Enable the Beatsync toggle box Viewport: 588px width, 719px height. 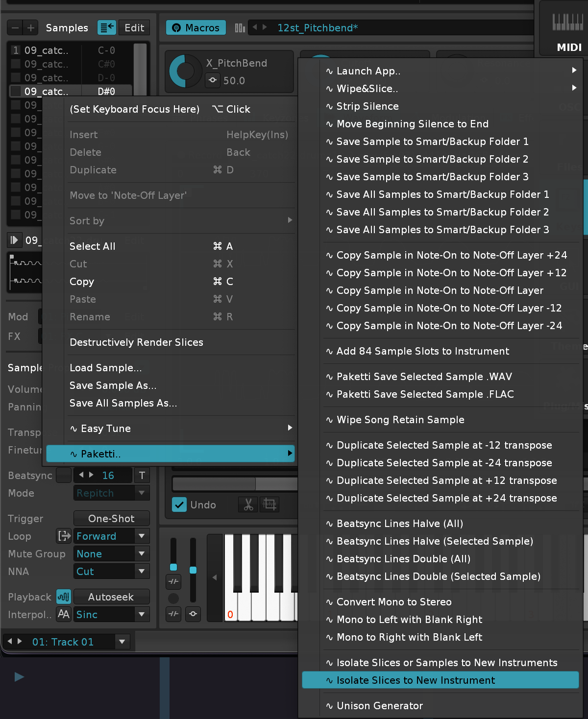coord(64,475)
